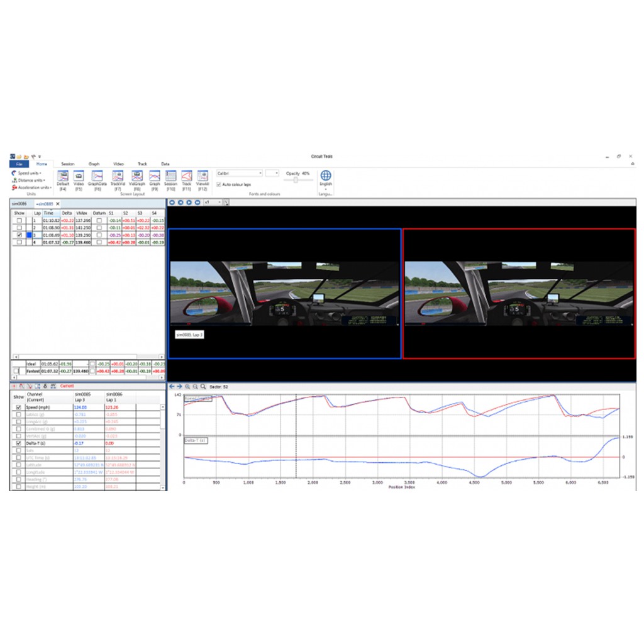Customize the quick access toolbar dropdown
This screenshot has height=644, width=644.
tap(40, 157)
